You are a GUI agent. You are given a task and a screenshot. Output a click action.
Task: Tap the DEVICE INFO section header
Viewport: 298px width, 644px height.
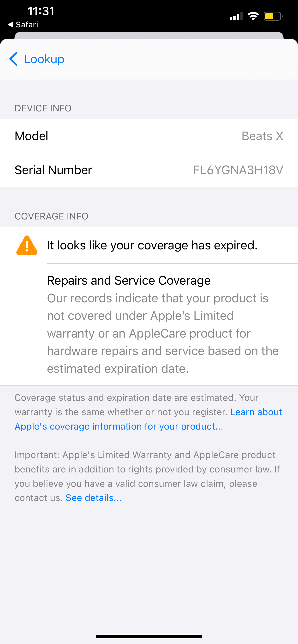(x=43, y=108)
